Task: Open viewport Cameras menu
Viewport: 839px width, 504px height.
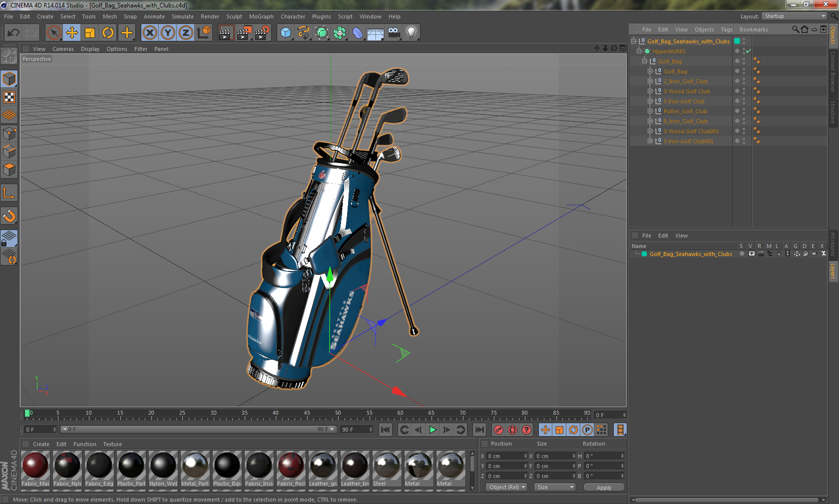Action: click(63, 49)
